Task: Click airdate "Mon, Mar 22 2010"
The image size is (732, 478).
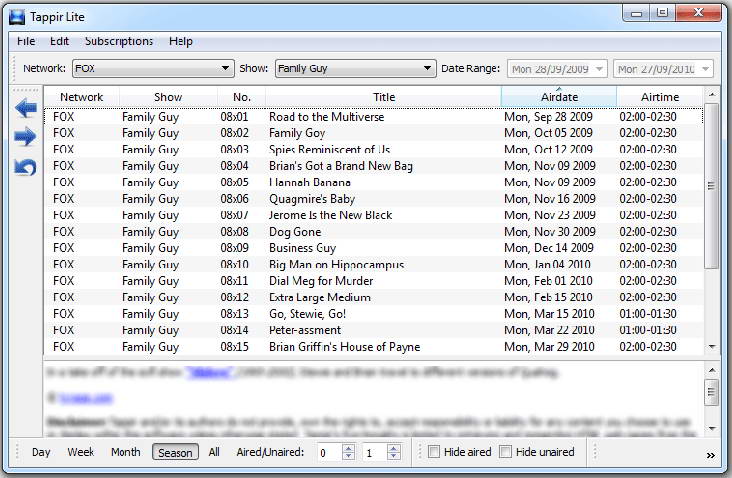Action: pyautogui.click(x=549, y=330)
